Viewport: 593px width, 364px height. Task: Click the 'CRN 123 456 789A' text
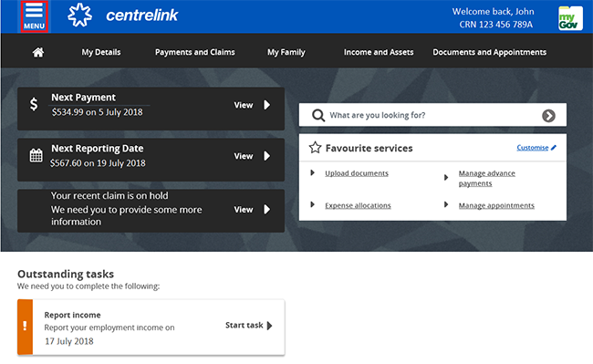[x=495, y=25]
